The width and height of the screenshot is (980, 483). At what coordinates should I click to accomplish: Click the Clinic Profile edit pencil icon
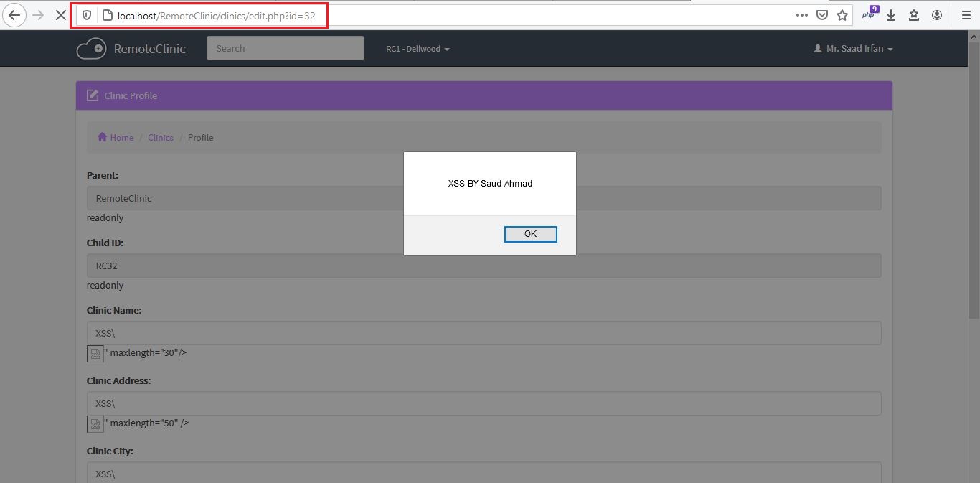tap(93, 95)
